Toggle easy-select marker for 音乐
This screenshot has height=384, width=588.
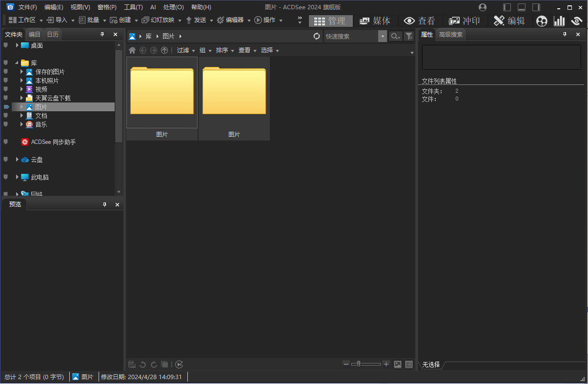click(6, 124)
